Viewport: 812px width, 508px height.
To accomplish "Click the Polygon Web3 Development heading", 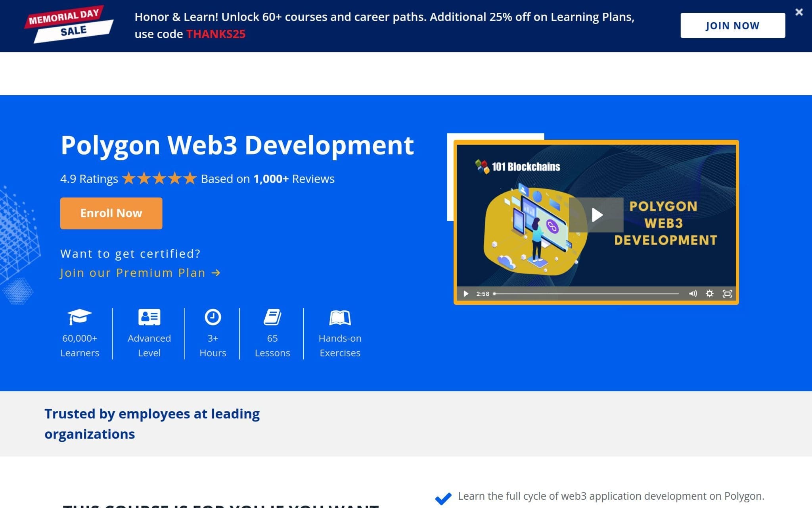I will tap(237, 145).
